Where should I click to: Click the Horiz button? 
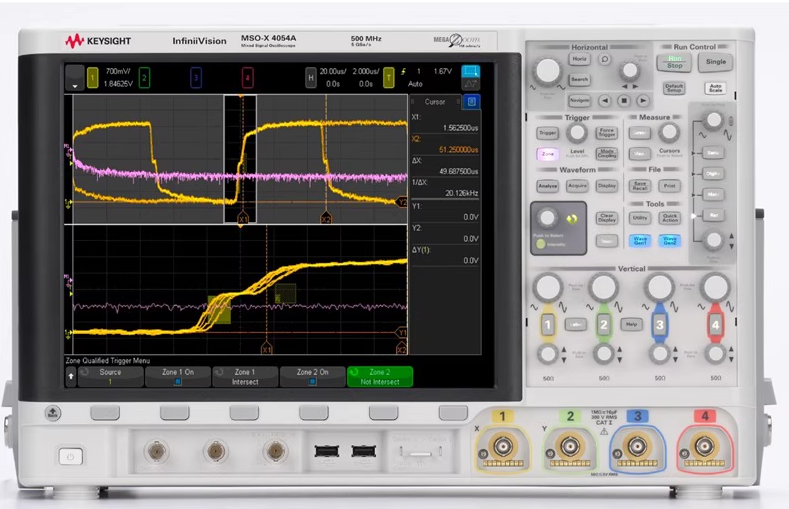(x=579, y=59)
